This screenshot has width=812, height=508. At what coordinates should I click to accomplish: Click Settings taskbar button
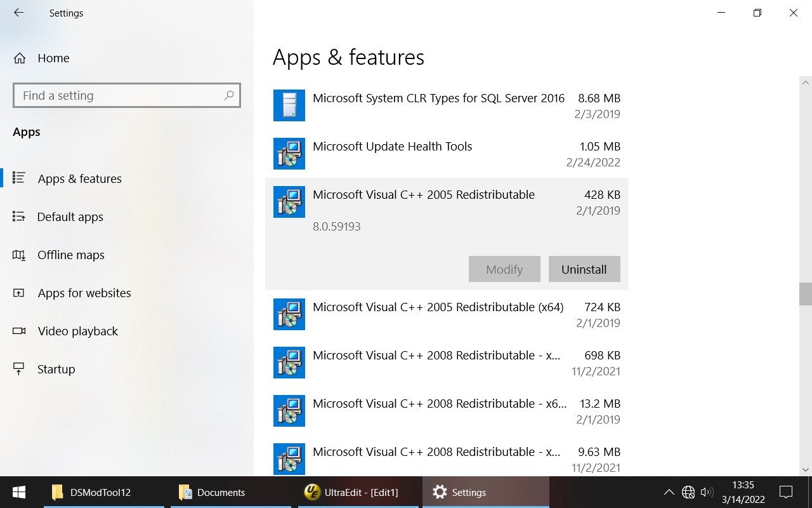pos(486,492)
